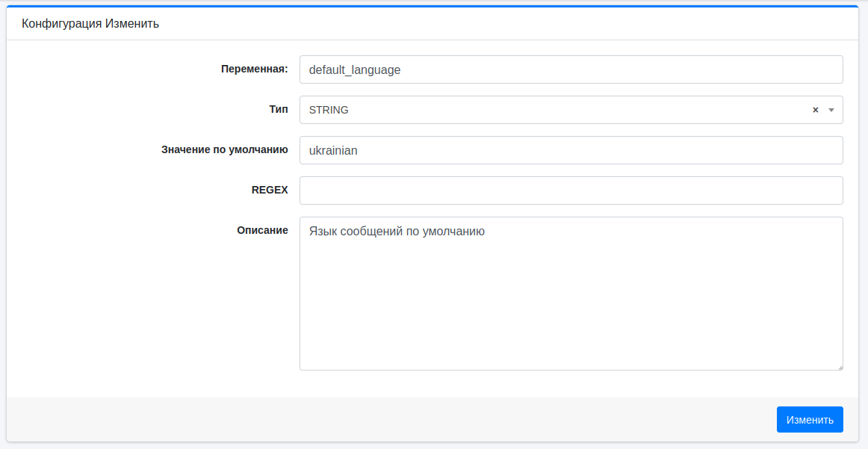Click the Описание label
868x449 pixels.
pyautogui.click(x=262, y=230)
